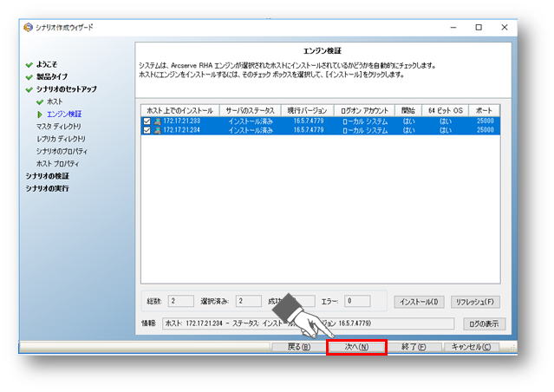
Task: Click the ホスト上でのインストール column header
Action: pos(180,111)
